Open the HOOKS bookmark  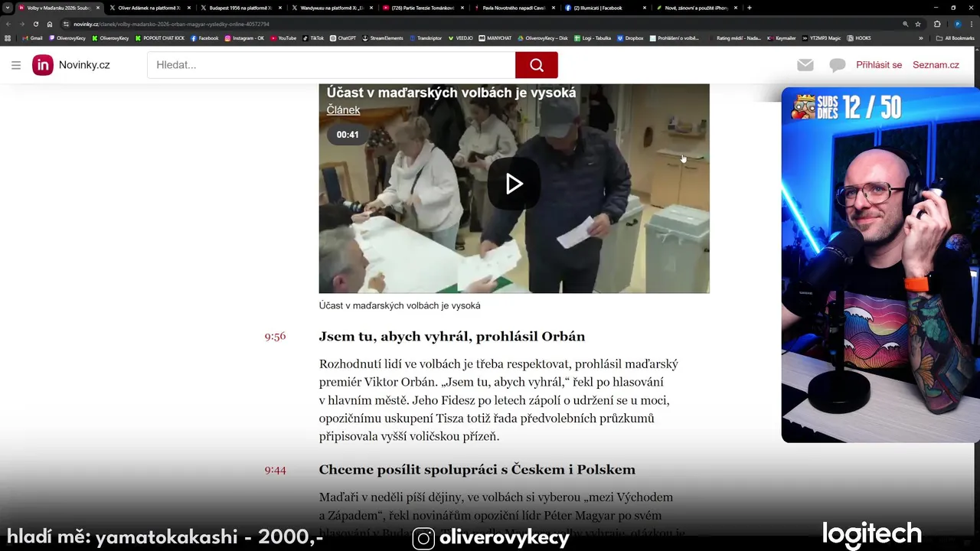(x=860, y=37)
